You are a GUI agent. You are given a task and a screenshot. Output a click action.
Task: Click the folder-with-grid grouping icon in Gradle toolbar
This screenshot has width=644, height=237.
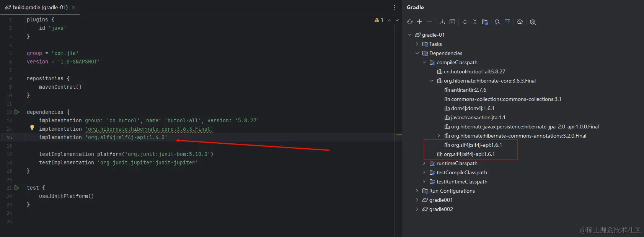point(485,22)
